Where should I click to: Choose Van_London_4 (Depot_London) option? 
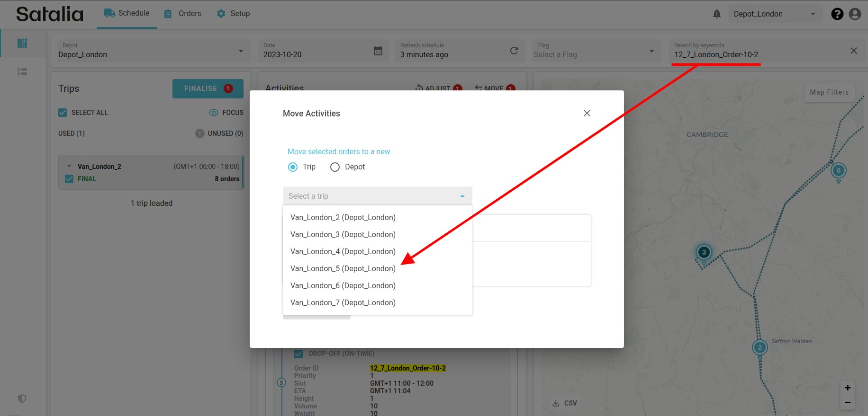click(x=378, y=251)
